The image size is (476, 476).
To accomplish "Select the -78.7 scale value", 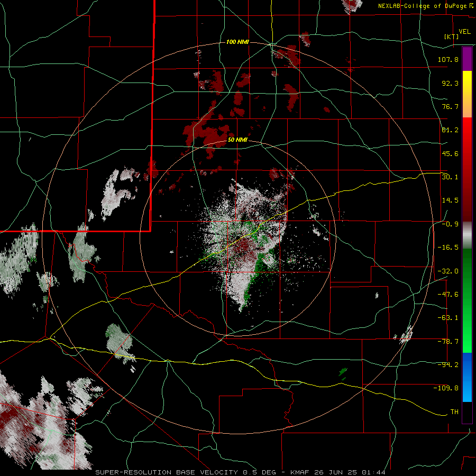I will [448, 342].
